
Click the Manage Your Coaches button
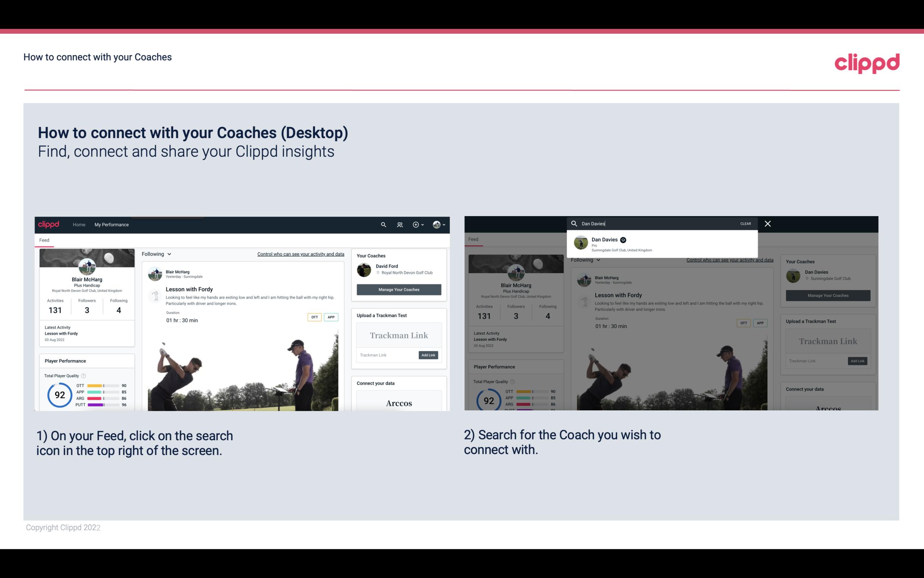click(398, 289)
